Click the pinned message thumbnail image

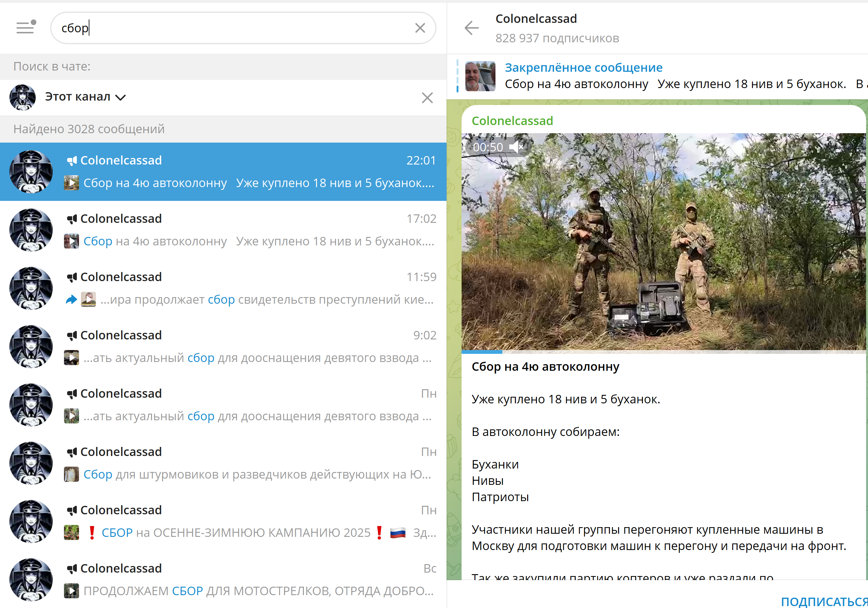click(480, 76)
